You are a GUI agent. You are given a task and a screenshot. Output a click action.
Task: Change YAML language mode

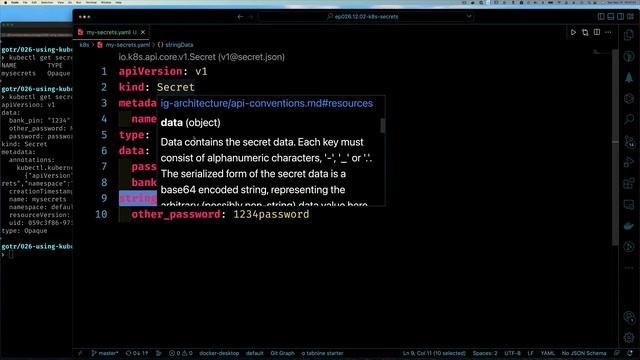pyautogui.click(x=548, y=353)
